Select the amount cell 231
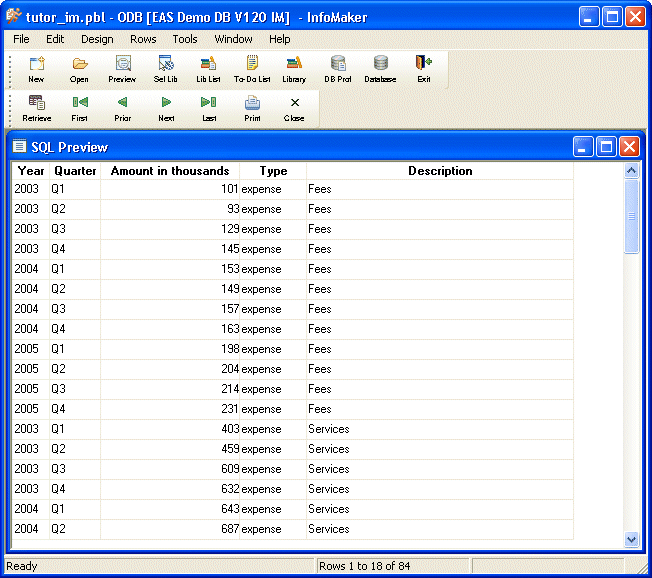 (170, 409)
